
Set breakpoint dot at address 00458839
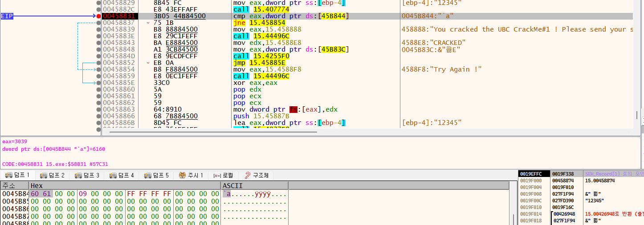(98, 29)
